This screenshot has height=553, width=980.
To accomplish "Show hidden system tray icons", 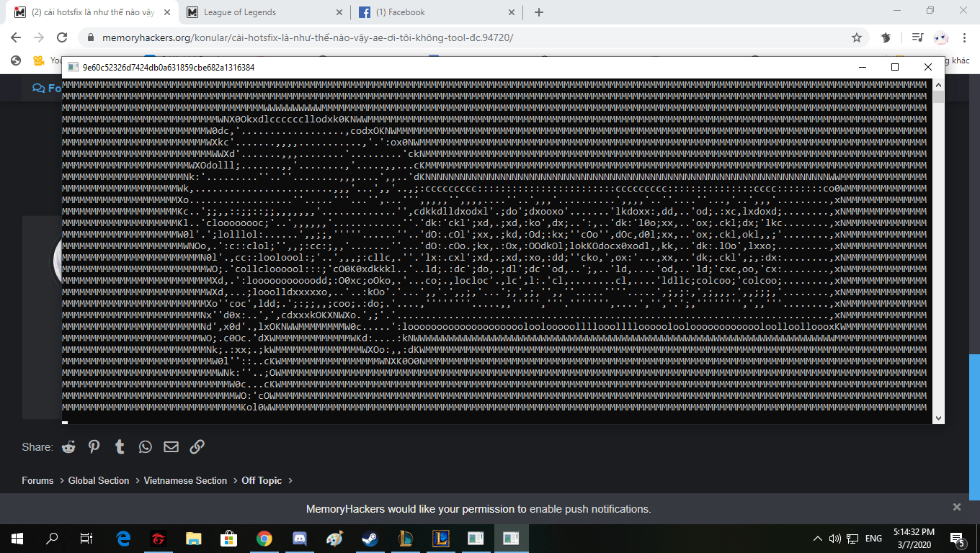I will [818, 539].
